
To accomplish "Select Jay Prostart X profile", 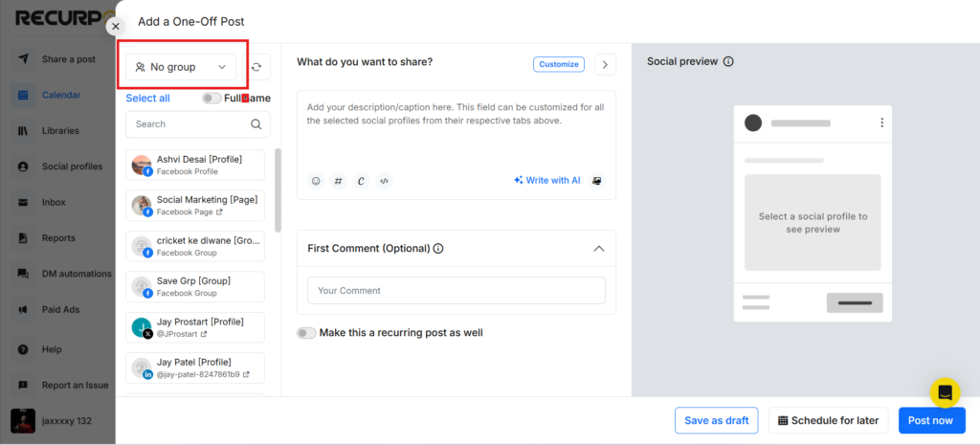I will tap(195, 327).
